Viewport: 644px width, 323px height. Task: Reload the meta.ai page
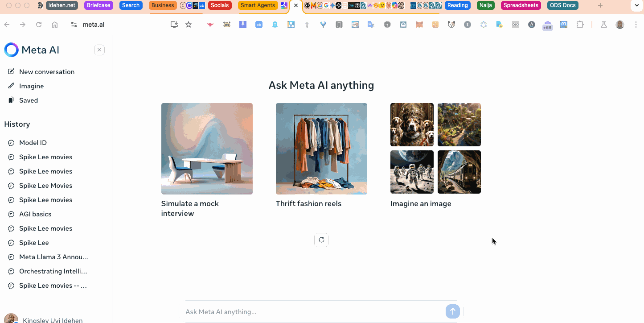point(39,25)
